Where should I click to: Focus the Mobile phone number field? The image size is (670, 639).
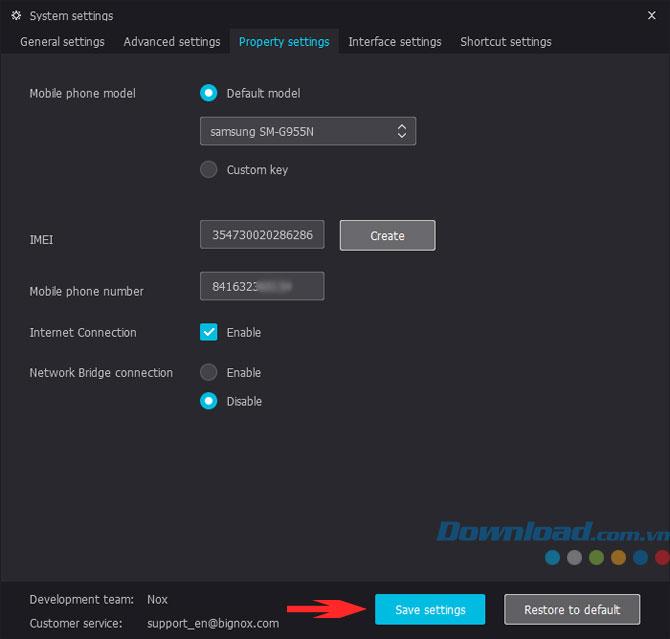[262, 287]
